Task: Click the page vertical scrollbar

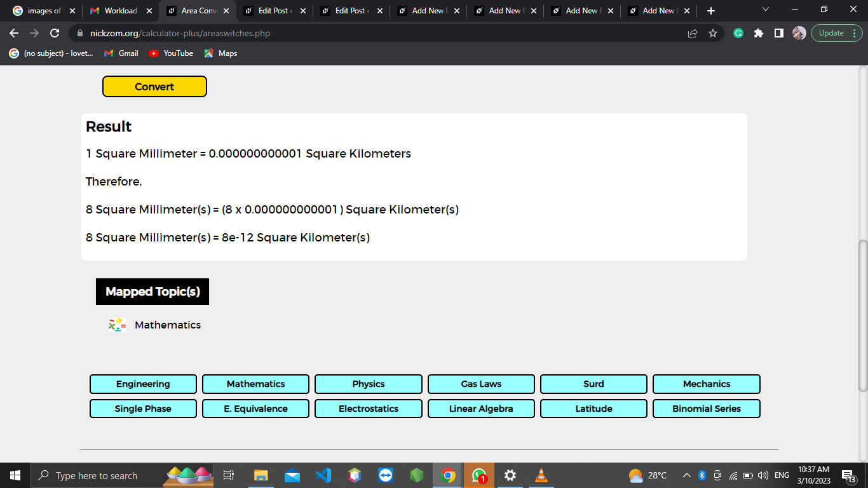Action: click(x=863, y=316)
